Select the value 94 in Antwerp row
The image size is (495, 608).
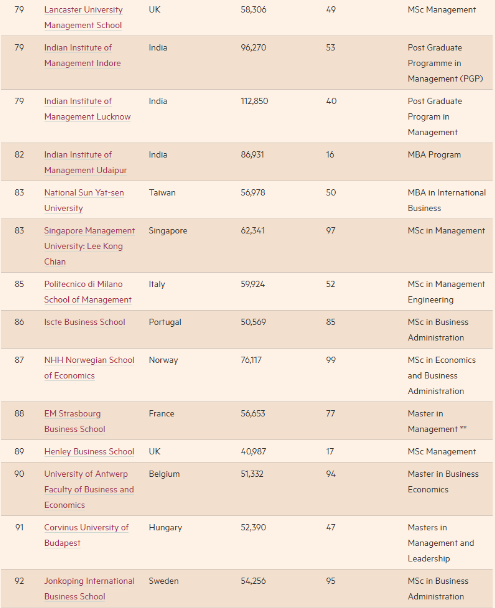point(331,474)
